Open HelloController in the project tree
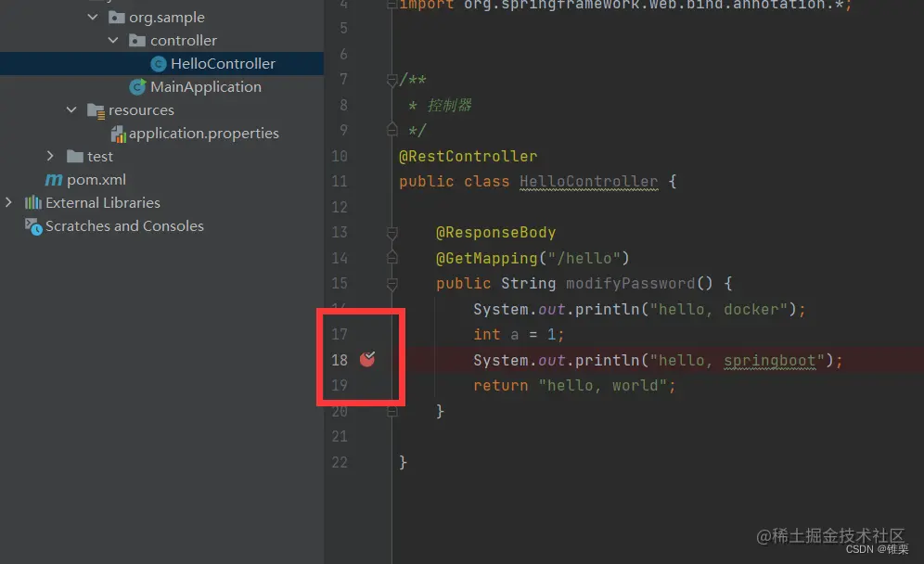 [223, 64]
